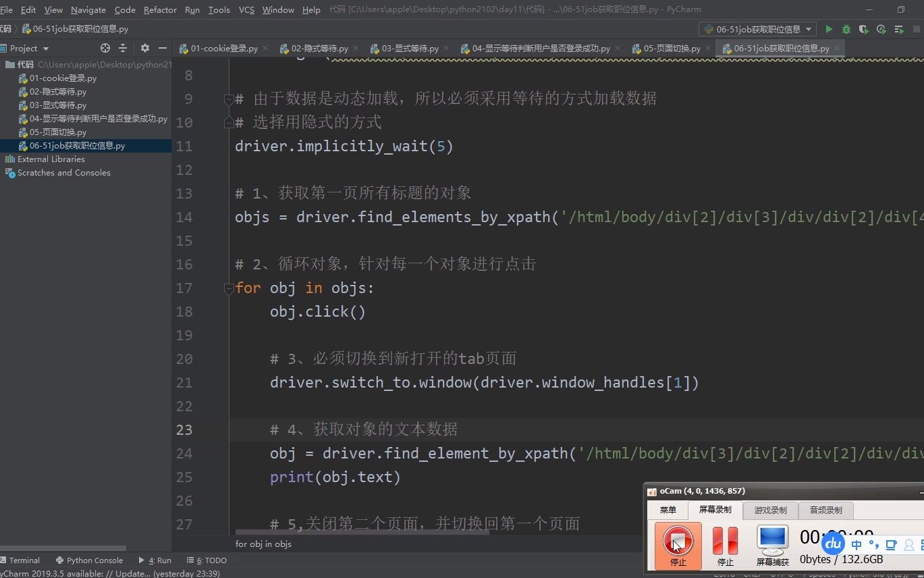This screenshot has height=578, width=924.
Task: Collapse the for loop fold marker on line 17
Action: (x=229, y=288)
